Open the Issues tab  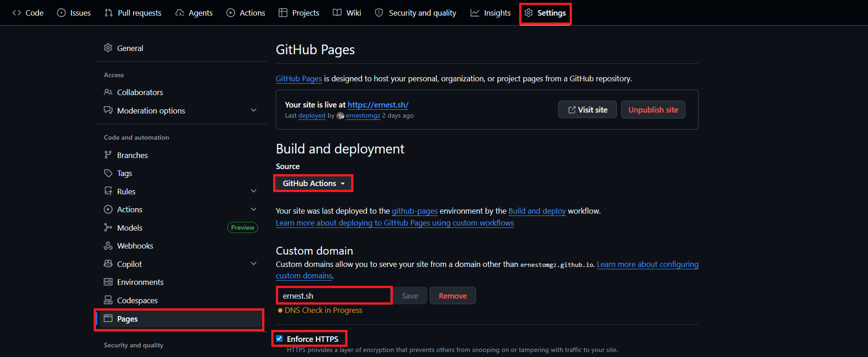(x=74, y=13)
